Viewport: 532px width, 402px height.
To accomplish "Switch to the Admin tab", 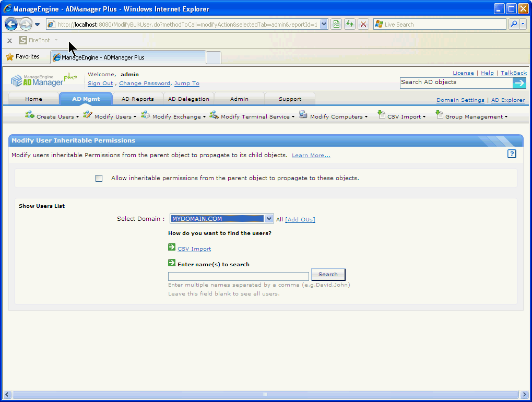I will (239, 99).
